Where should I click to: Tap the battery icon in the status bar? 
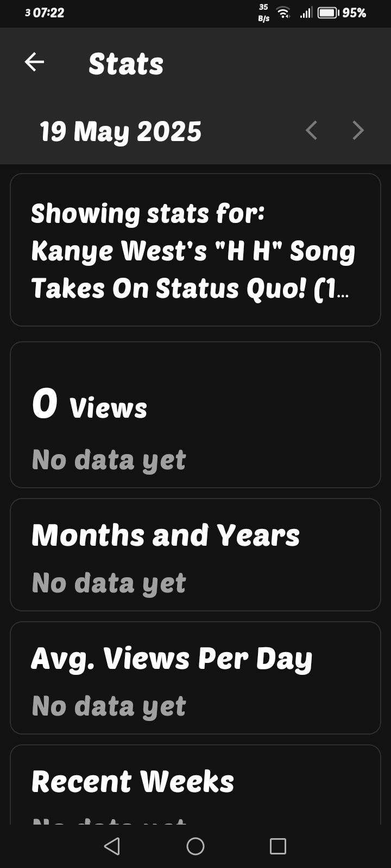point(328,13)
